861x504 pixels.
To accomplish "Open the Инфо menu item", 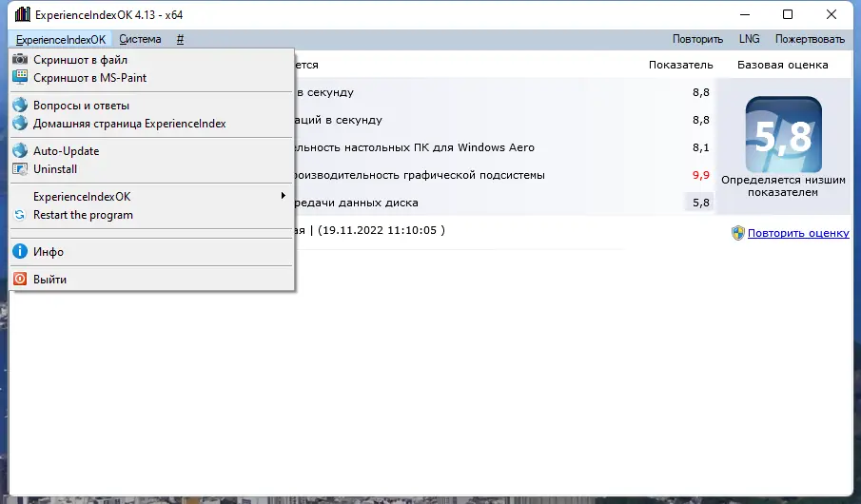I will [x=151, y=251].
